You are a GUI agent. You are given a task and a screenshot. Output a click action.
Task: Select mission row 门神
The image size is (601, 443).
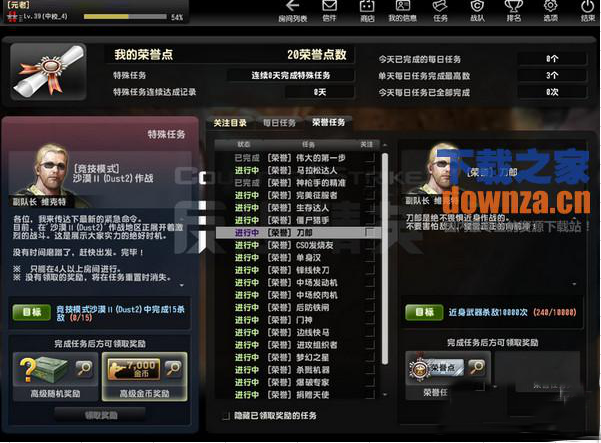(298, 320)
